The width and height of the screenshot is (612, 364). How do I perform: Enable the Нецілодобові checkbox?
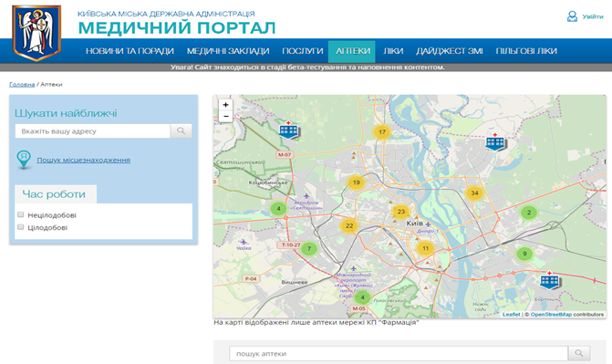[x=21, y=214]
